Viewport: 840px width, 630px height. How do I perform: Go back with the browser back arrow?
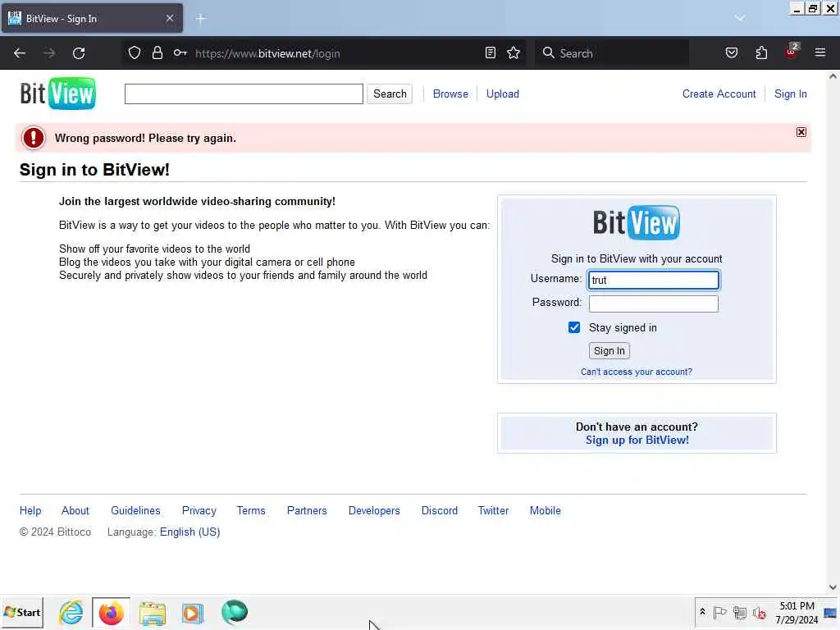click(x=20, y=53)
